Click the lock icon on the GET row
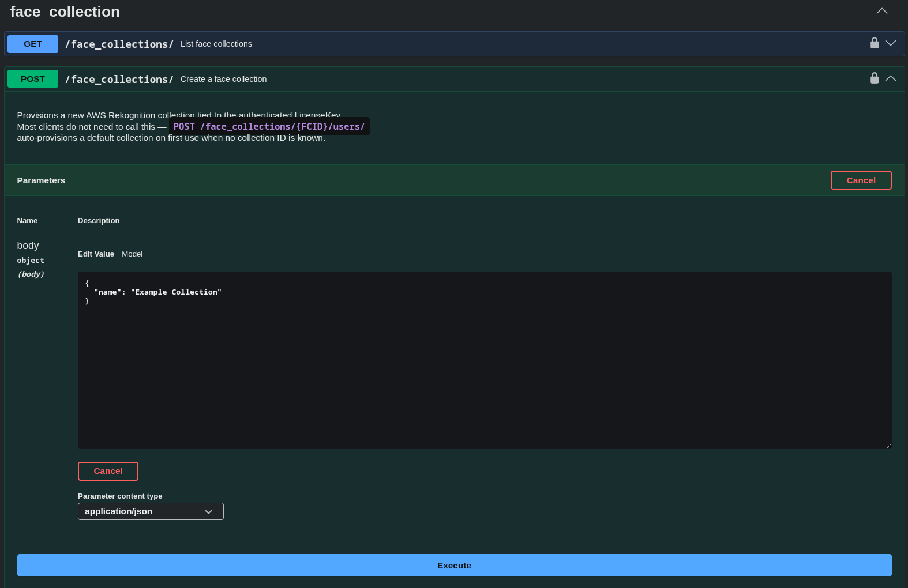This screenshot has width=908, height=588. 875,43
